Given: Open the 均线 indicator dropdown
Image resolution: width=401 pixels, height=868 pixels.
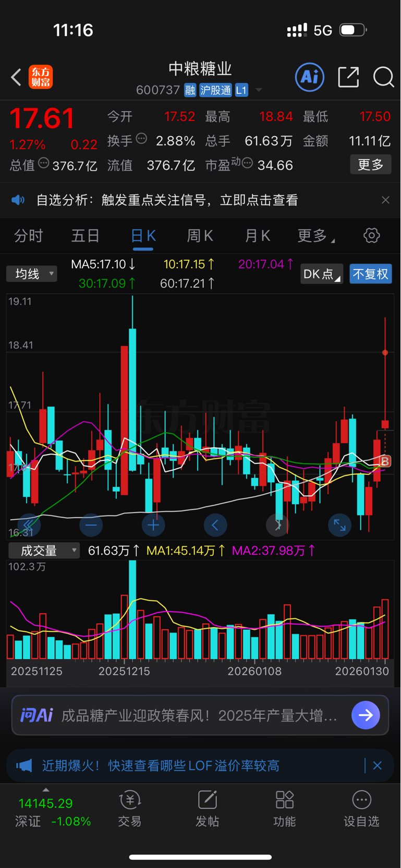Looking at the screenshot, I should pos(32,274).
